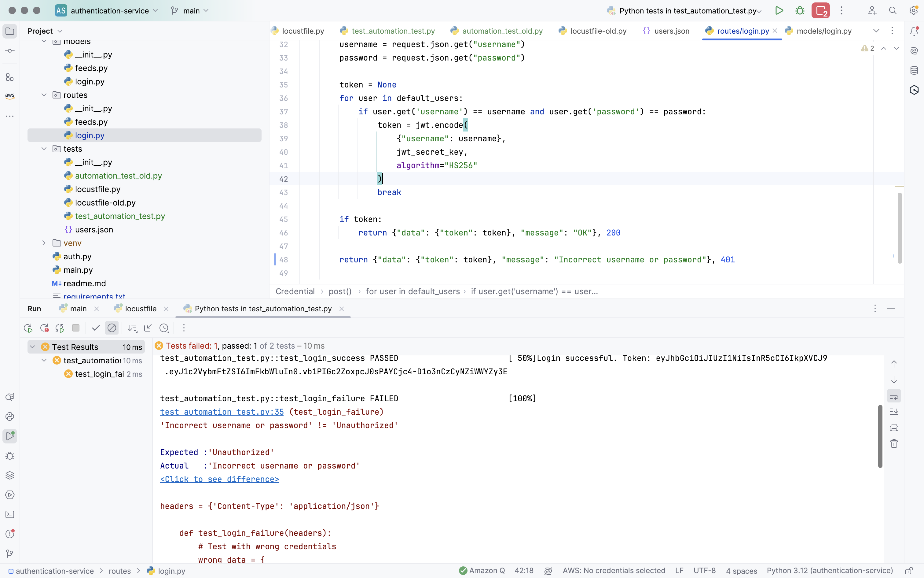Screen dimensions: 924x578
Task: Toggle read-only lock in status bar
Action: (909, 571)
